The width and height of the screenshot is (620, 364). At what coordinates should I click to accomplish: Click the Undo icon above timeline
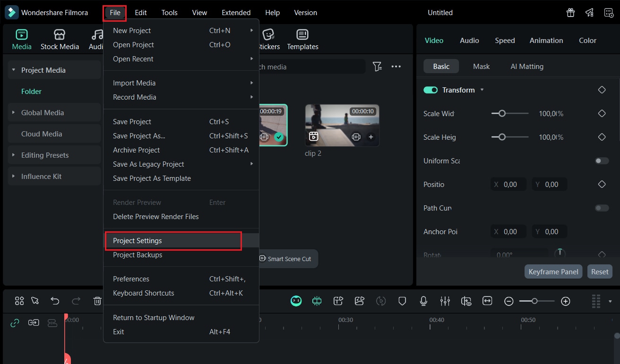(x=54, y=301)
